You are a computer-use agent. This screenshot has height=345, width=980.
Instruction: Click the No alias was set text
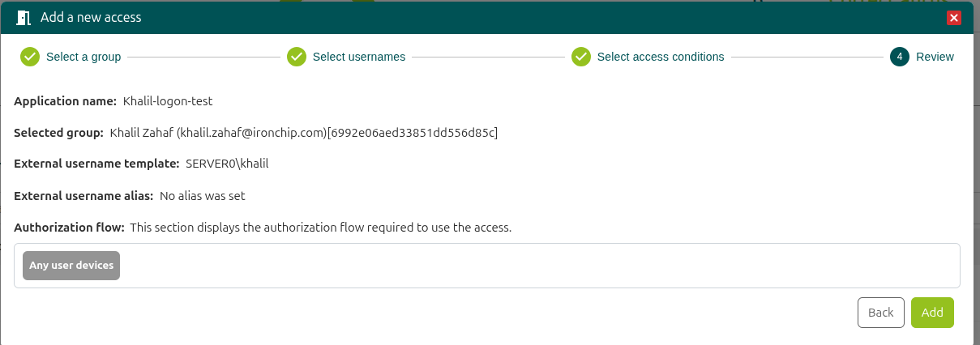pyautogui.click(x=202, y=195)
